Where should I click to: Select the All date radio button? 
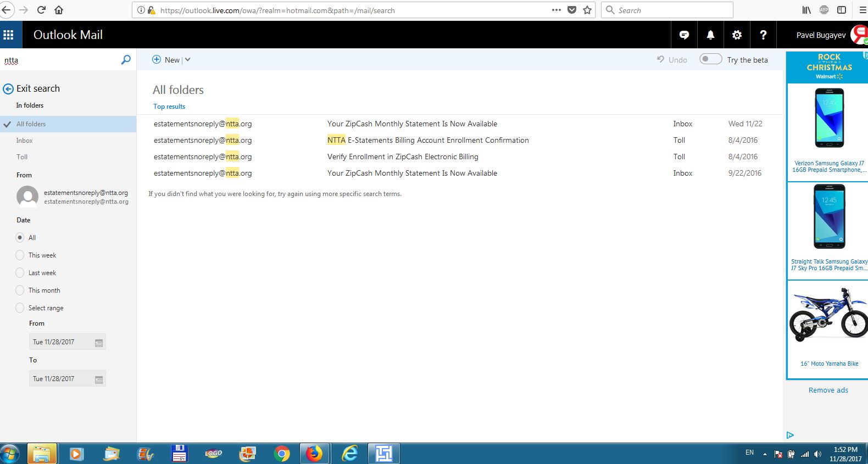(x=20, y=238)
